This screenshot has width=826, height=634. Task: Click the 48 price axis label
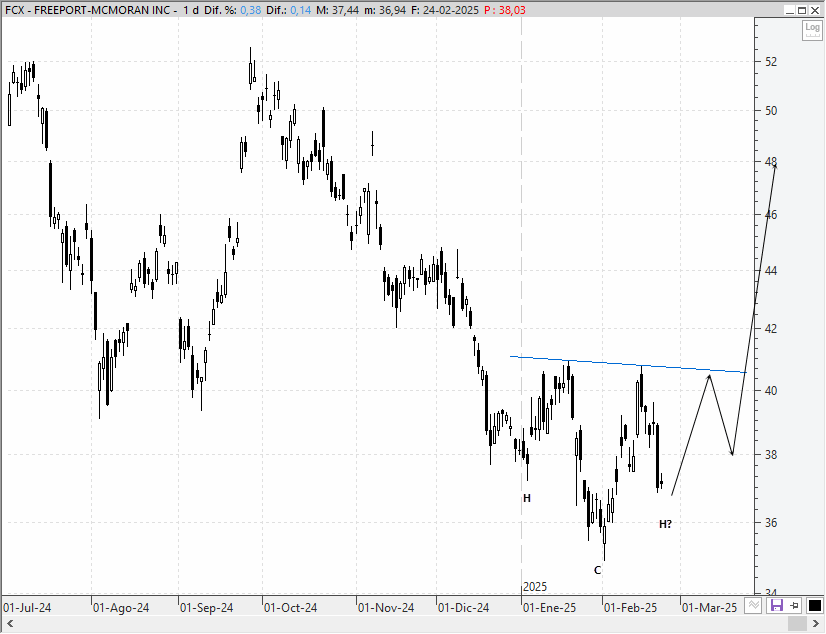[x=771, y=162]
